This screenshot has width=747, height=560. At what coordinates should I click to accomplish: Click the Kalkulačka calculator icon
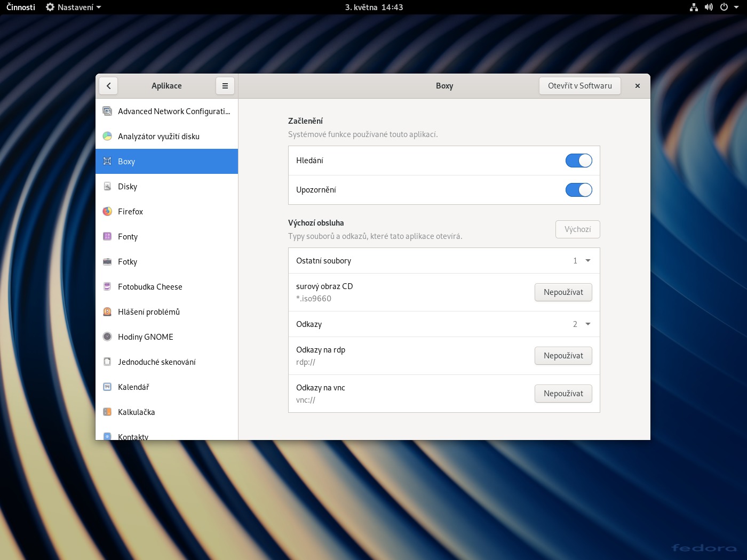click(107, 412)
